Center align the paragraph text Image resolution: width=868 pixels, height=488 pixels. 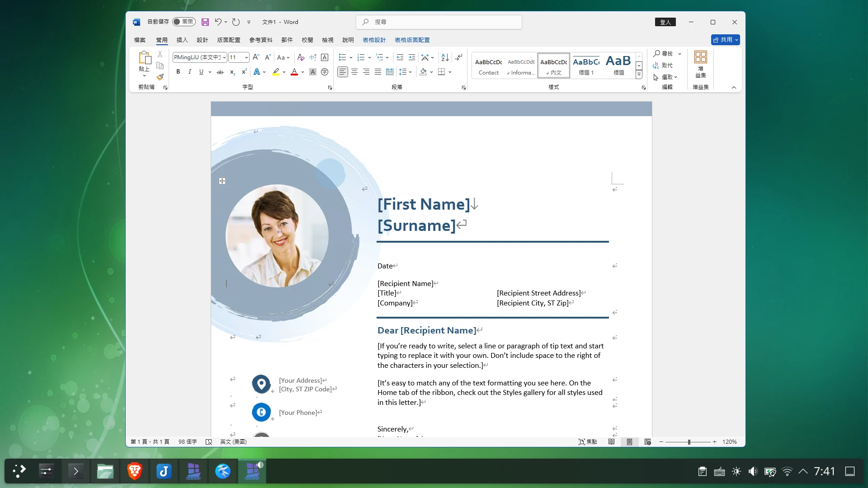(x=354, y=72)
